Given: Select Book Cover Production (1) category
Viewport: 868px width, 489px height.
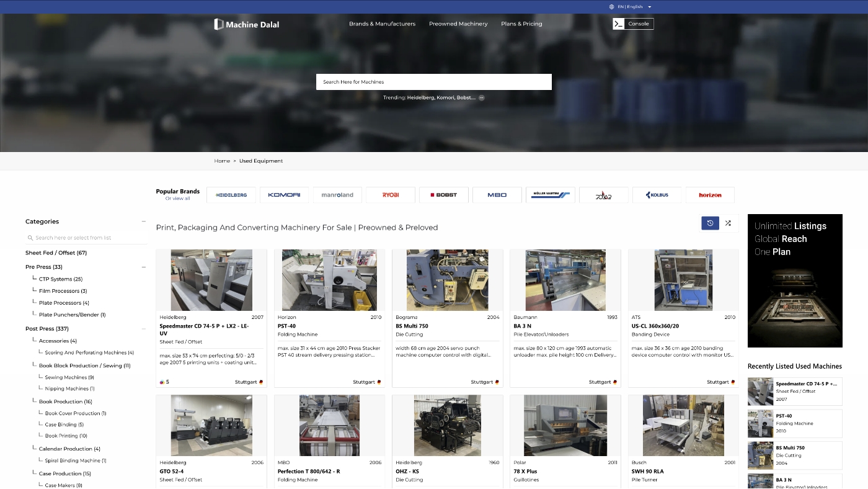Looking at the screenshot, I should 76,413.
